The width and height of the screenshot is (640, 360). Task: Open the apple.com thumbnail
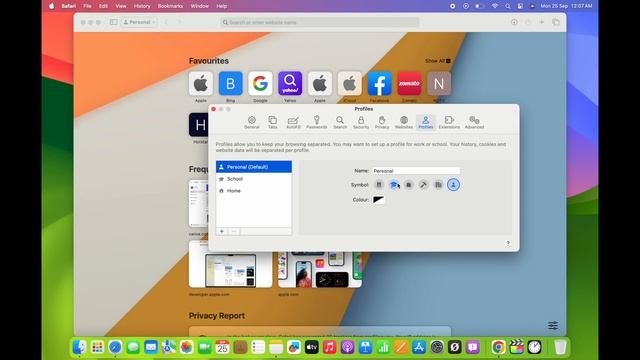(x=320, y=269)
